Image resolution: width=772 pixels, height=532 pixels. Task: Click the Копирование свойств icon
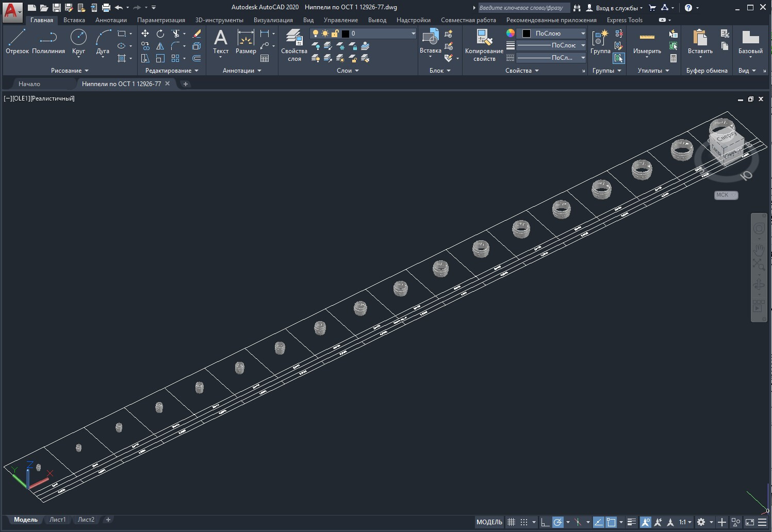(x=484, y=45)
